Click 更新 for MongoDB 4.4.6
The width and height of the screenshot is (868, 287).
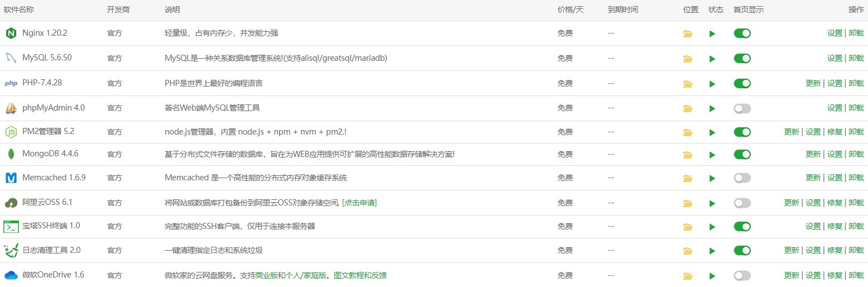tap(813, 154)
